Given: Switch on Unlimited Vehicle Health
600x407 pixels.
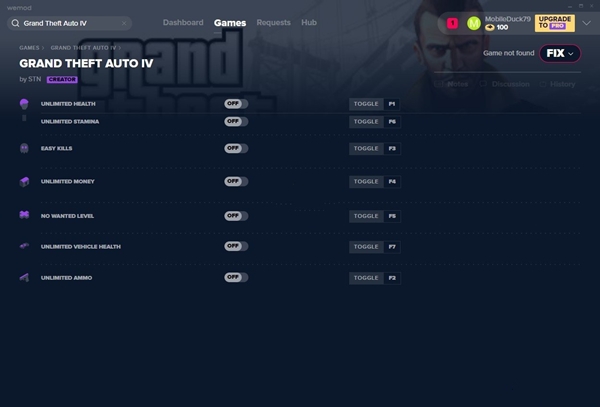Looking at the screenshot, I should click(236, 246).
